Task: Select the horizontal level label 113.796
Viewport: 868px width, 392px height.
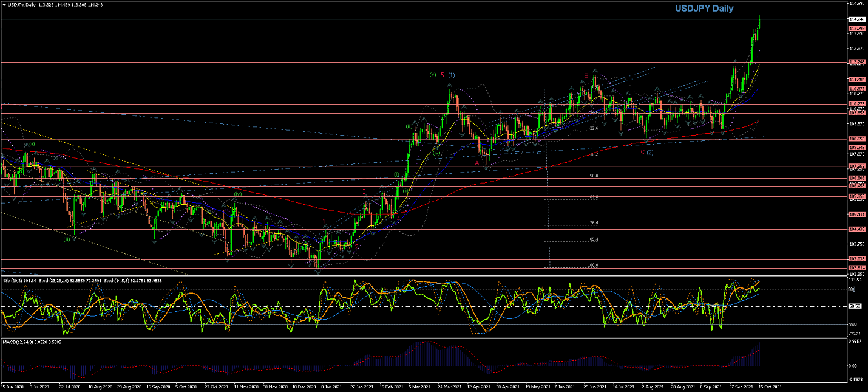Action: tap(856, 29)
